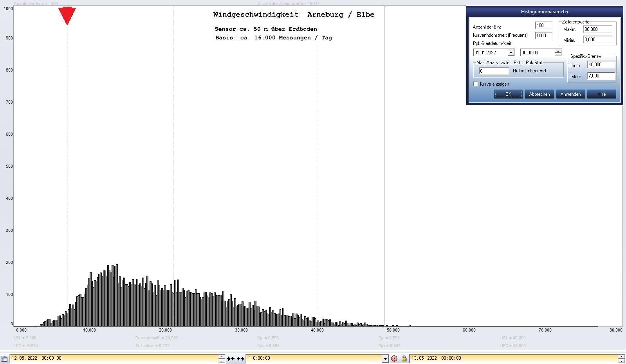Click the calendar icon at bottom left

point(4,359)
